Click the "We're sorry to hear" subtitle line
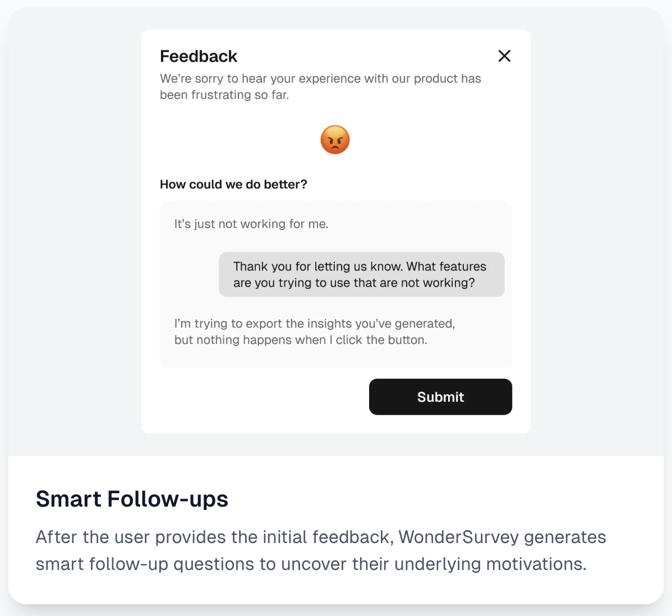Screen dimensions: 672x616 (x=320, y=79)
